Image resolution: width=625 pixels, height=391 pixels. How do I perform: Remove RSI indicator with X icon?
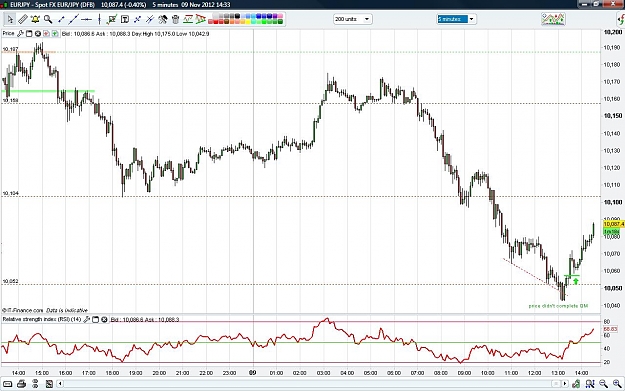104,320
